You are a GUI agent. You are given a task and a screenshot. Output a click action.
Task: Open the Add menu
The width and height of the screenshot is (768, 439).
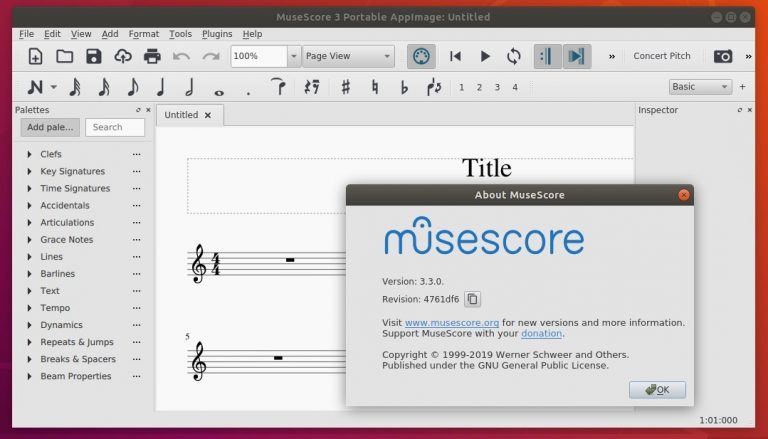pyautogui.click(x=110, y=34)
